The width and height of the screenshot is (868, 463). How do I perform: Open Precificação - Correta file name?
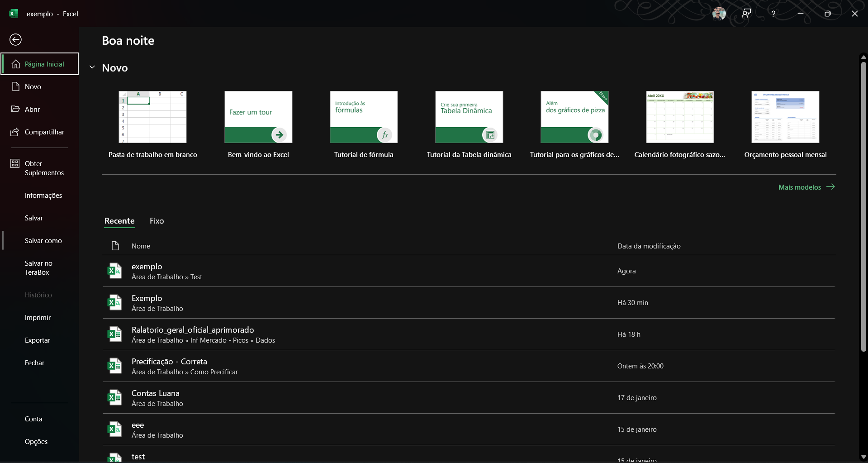(169, 362)
